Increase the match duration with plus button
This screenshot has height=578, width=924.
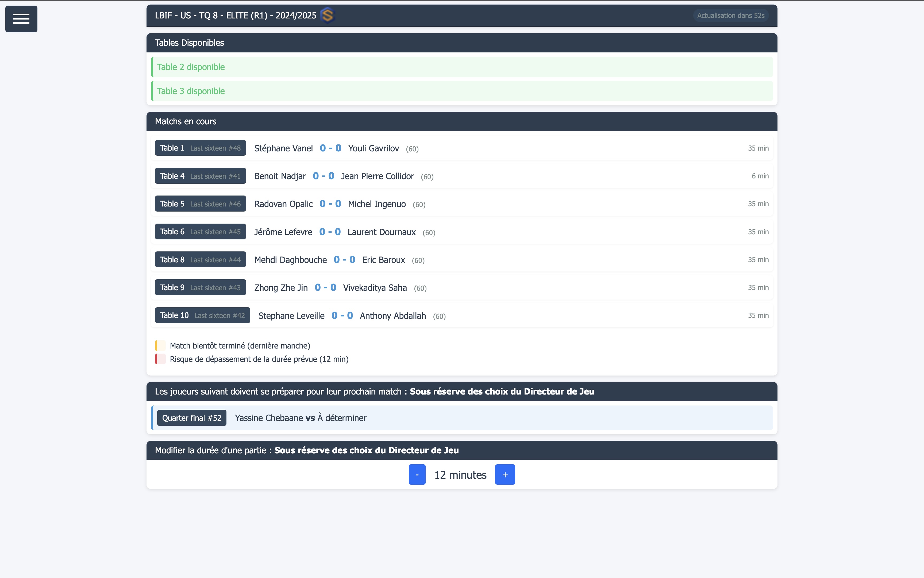505,474
